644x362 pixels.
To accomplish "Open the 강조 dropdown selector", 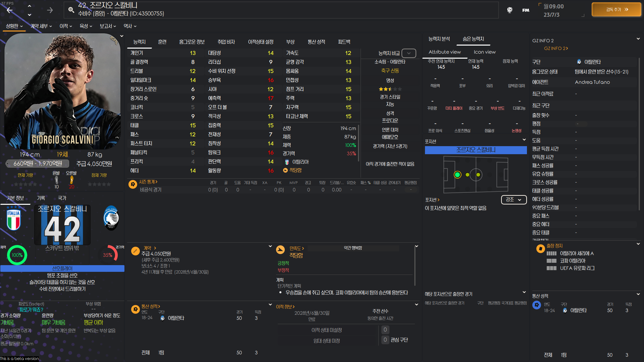I will (514, 199).
